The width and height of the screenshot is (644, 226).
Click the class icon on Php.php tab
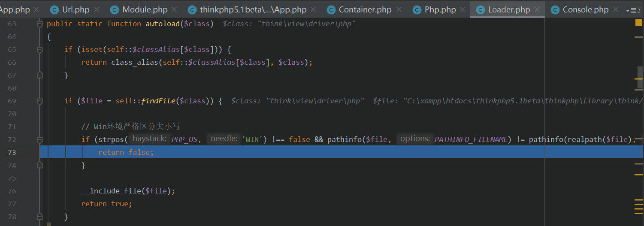[417, 9]
